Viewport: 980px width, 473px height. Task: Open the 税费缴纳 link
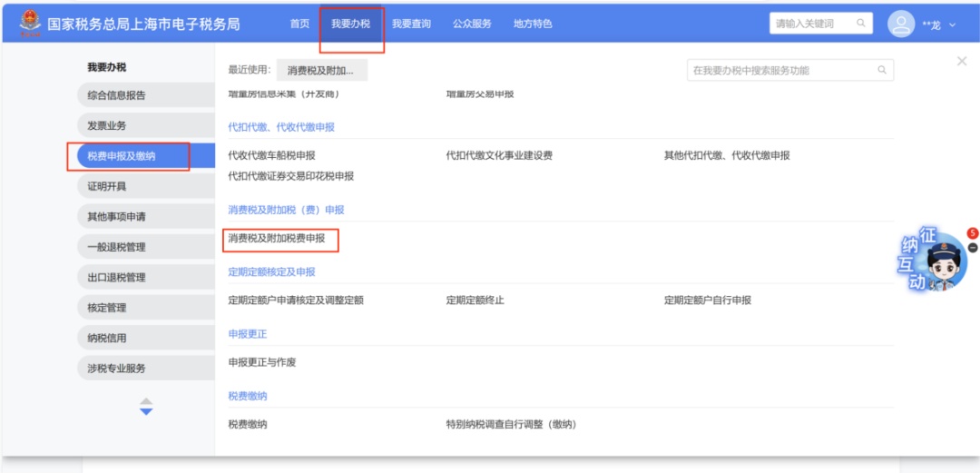click(248, 424)
